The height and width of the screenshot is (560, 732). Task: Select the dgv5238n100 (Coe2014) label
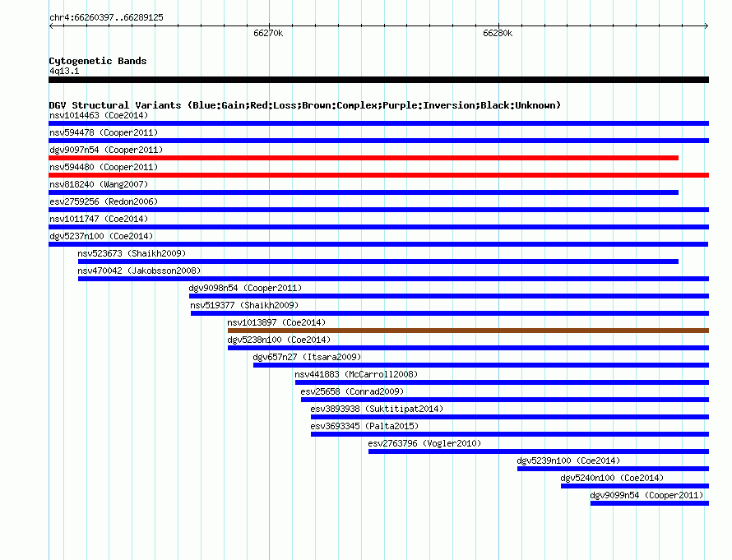pyautogui.click(x=279, y=340)
